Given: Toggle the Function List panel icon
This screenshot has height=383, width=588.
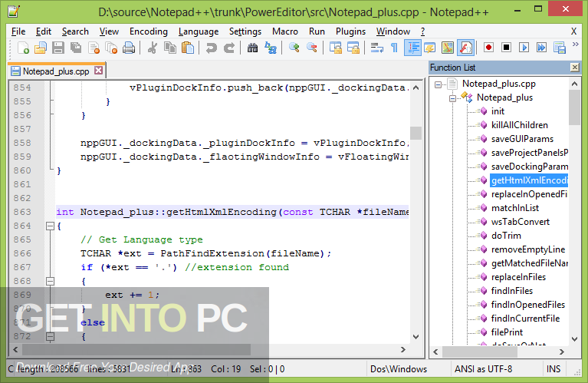Looking at the screenshot, I should point(465,48).
